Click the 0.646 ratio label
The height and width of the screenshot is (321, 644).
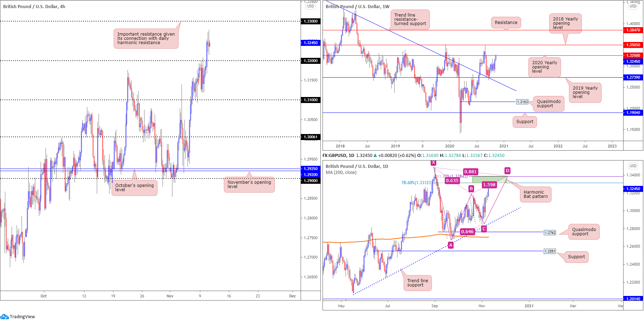click(467, 232)
